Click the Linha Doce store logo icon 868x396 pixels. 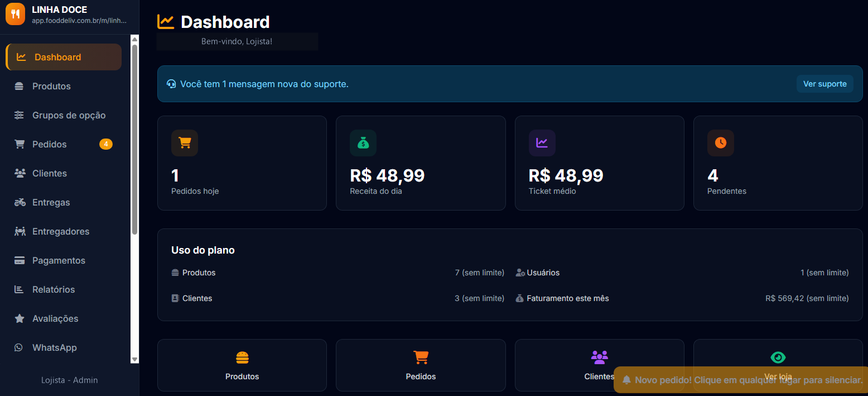pos(16,15)
